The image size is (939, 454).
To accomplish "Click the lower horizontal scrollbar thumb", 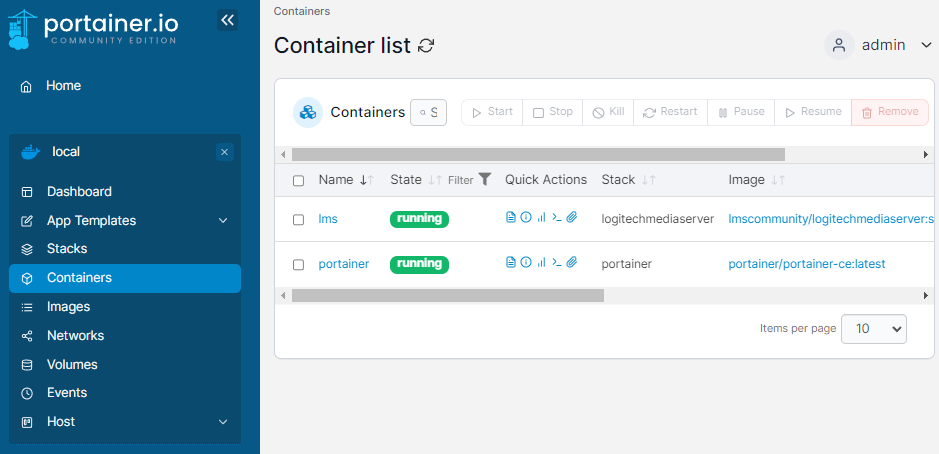I will (448, 295).
